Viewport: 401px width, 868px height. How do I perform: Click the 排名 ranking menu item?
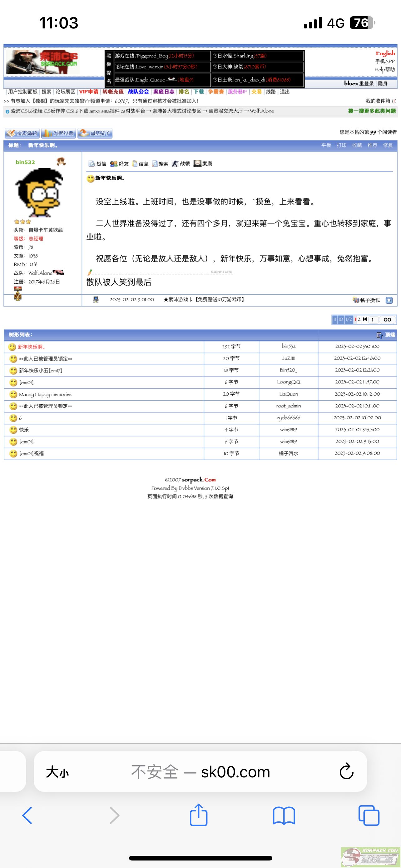tap(184, 92)
